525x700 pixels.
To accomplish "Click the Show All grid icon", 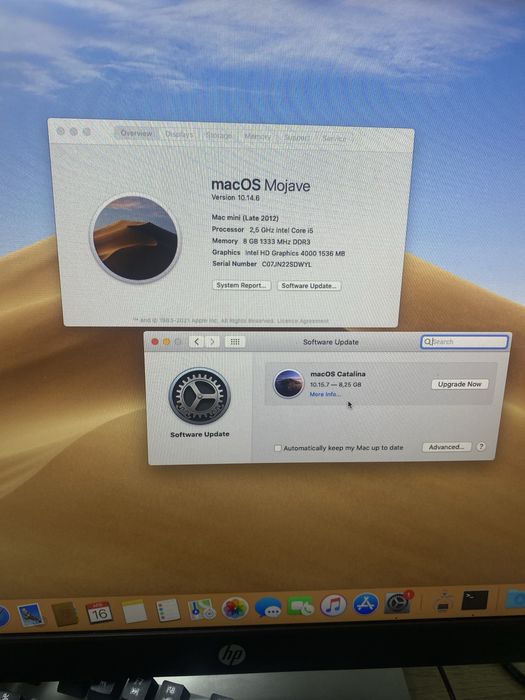I will pos(235,342).
